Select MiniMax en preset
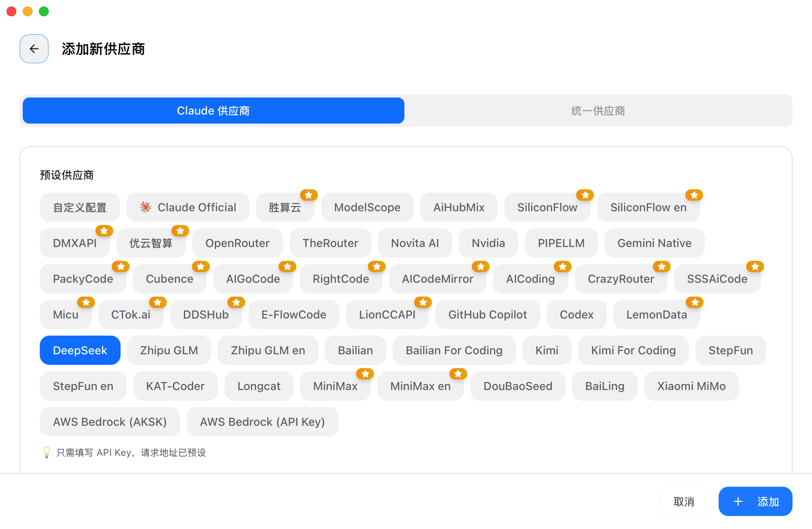The image size is (812, 529). pyautogui.click(x=421, y=386)
